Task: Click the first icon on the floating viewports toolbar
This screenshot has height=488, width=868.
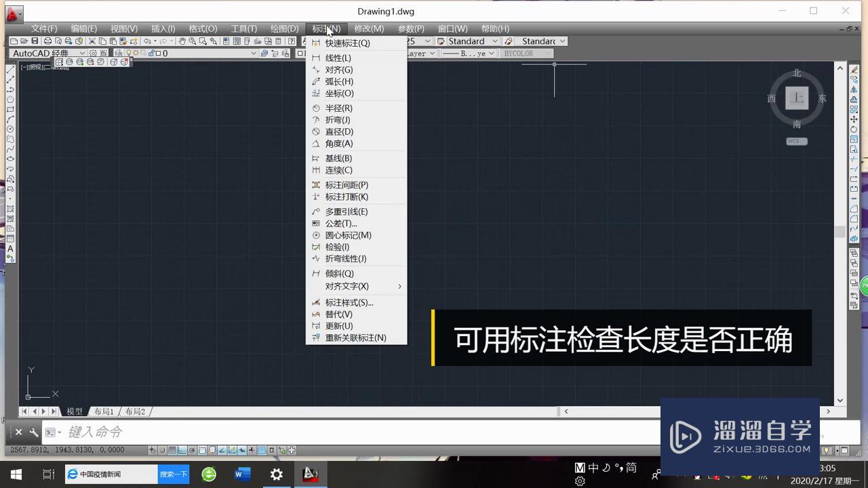Action: (59, 62)
